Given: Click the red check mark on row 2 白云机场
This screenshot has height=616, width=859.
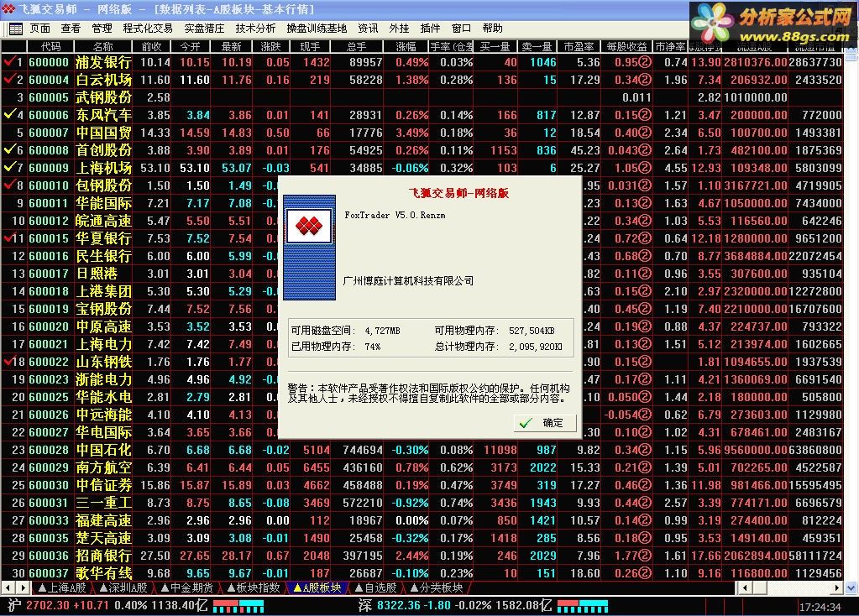Looking at the screenshot, I should coord(8,79).
